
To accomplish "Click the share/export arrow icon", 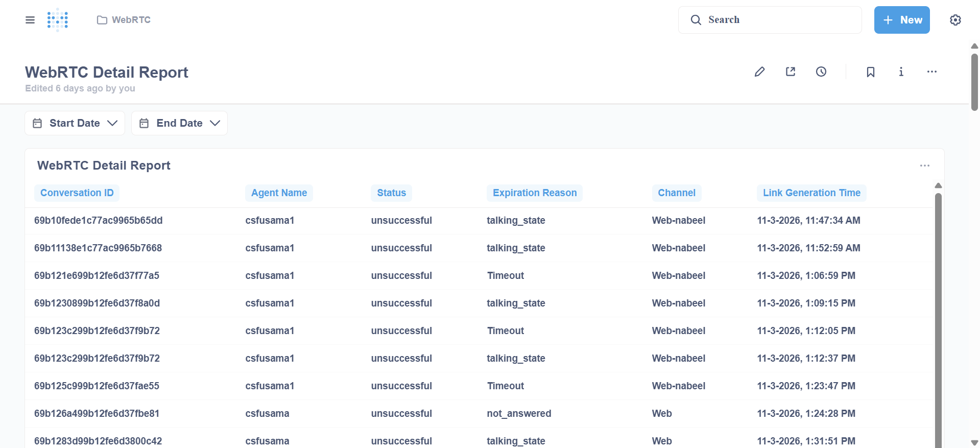I will [790, 72].
